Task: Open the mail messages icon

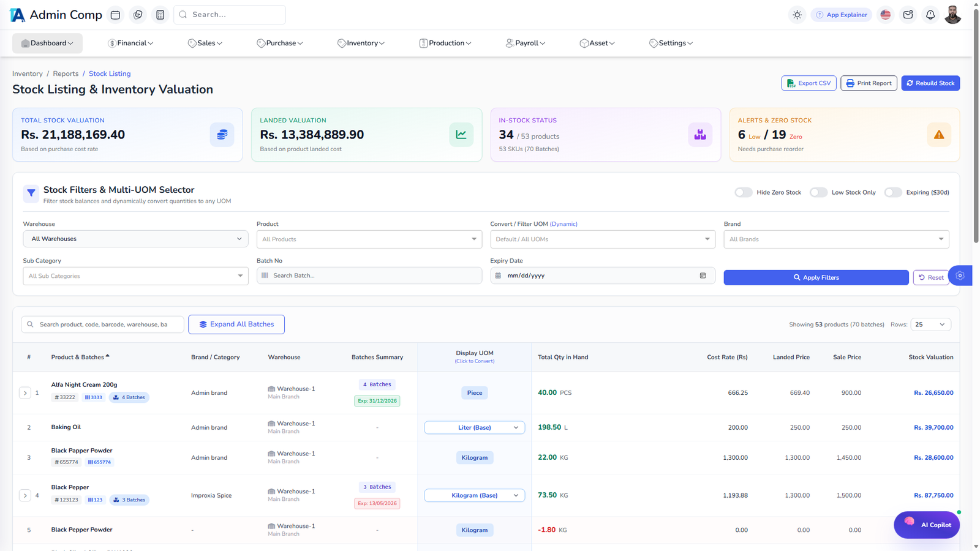Action: click(908, 15)
